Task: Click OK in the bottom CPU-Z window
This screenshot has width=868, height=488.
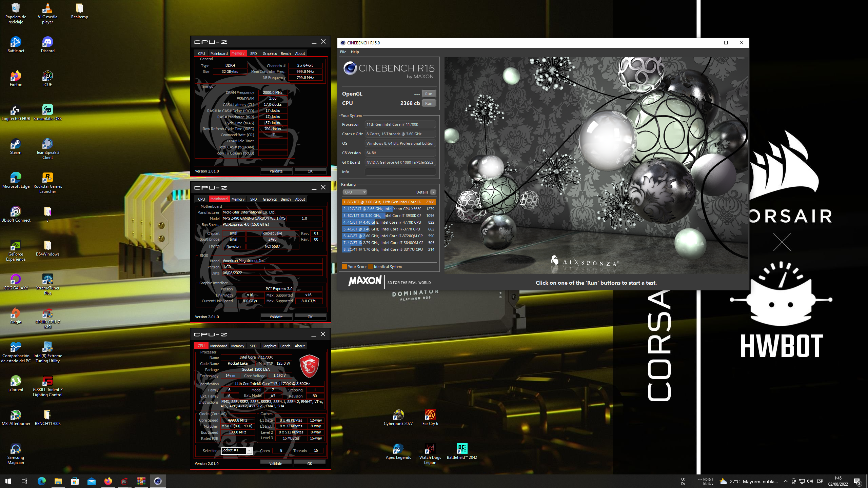Action: [310, 464]
